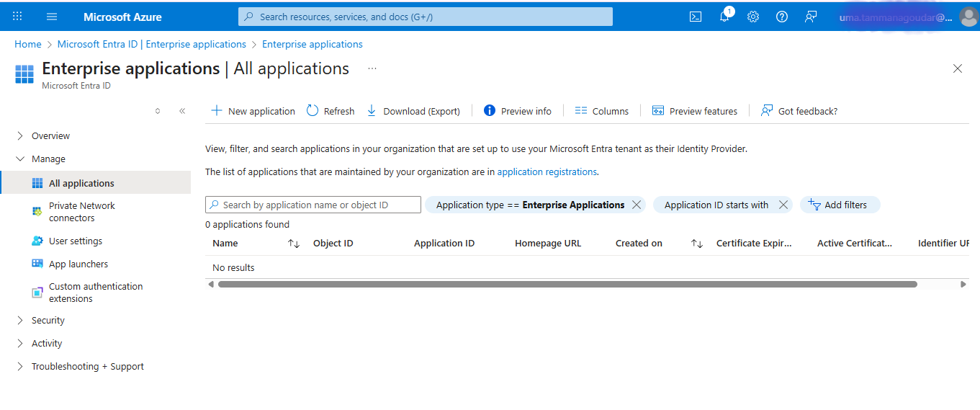Close the Enterprise applications blade
Viewport: 980px width, 410px height.
click(x=958, y=68)
